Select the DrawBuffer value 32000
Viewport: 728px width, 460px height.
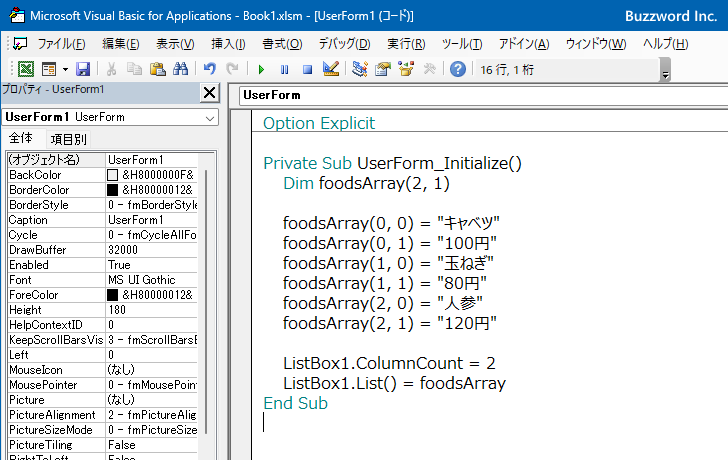pyautogui.click(x=151, y=250)
